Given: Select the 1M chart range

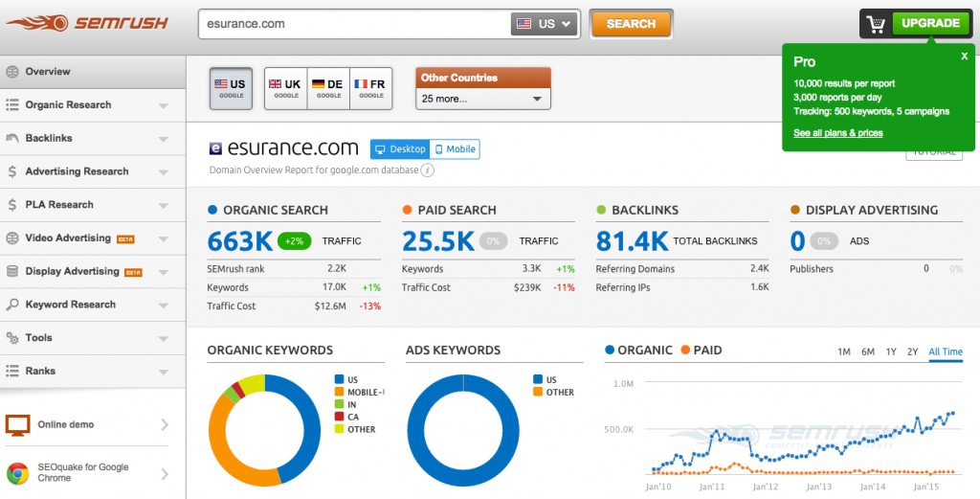Looking at the screenshot, I should [x=844, y=352].
